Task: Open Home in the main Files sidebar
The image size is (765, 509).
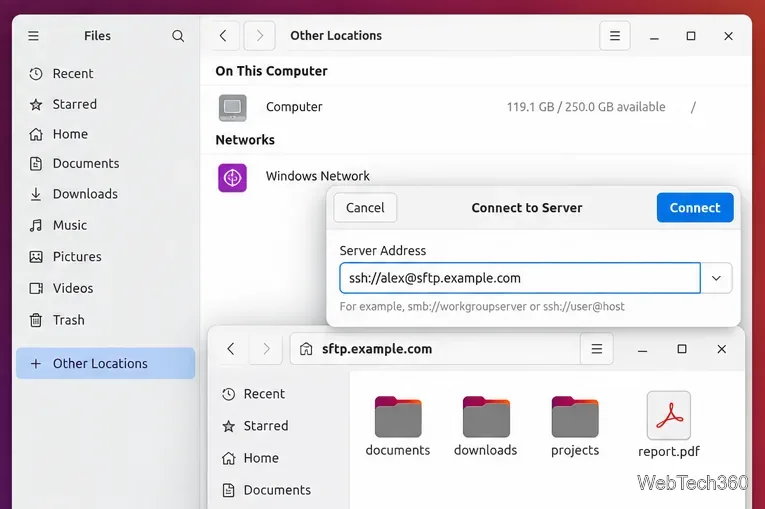Action: coord(105,134)
